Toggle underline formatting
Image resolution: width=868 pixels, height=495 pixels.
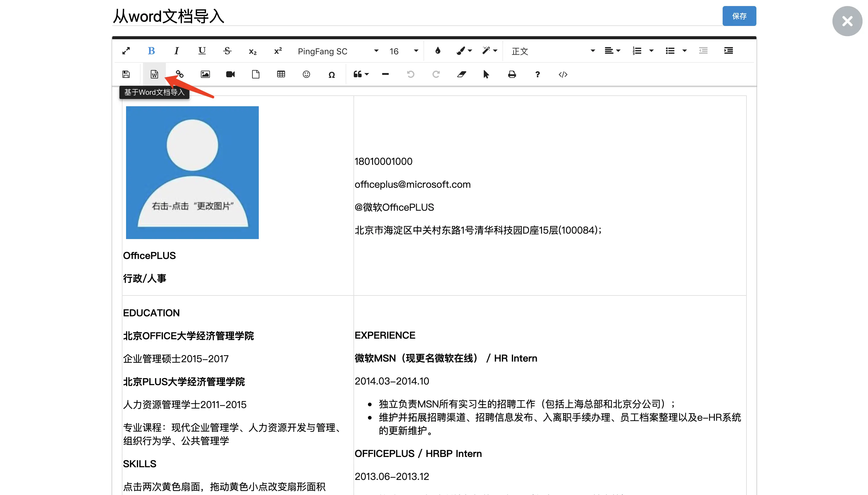[202, 51]
